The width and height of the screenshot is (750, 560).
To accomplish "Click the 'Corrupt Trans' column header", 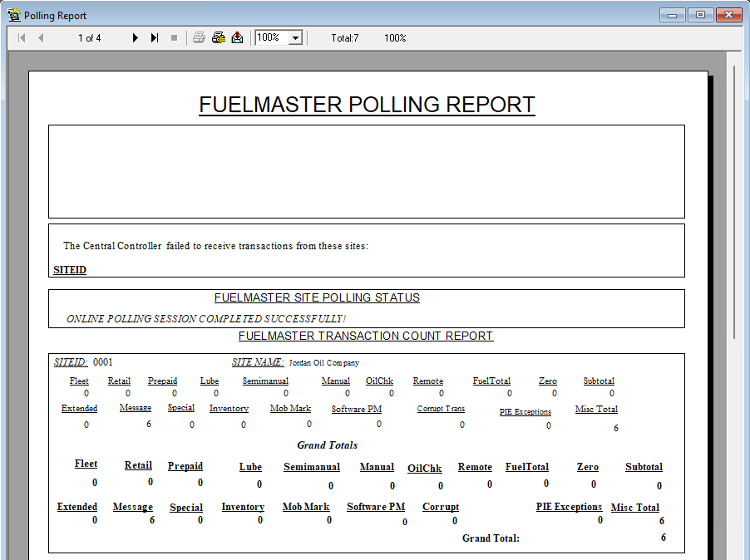I will tap(441, 409).
